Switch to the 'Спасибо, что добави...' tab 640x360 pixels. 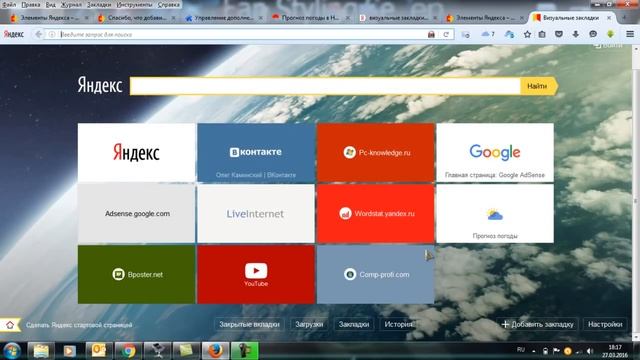(x=137, y=18)
